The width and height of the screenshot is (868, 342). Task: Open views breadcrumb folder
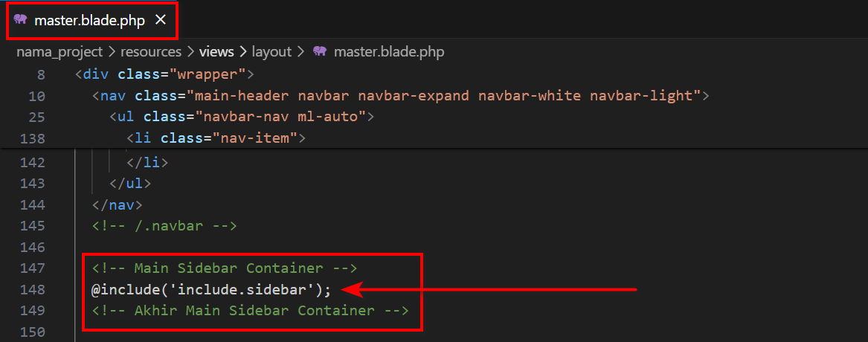point(216,52)
